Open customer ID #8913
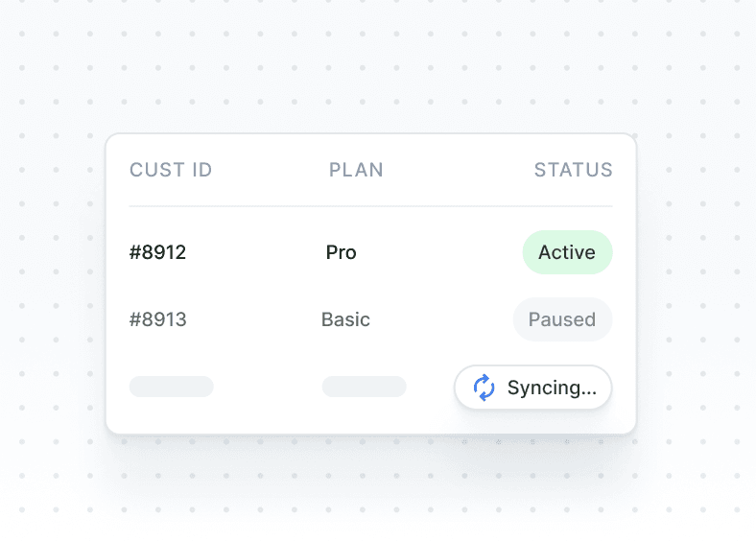This screenshot has width=756, height=541. click(158, 320)
